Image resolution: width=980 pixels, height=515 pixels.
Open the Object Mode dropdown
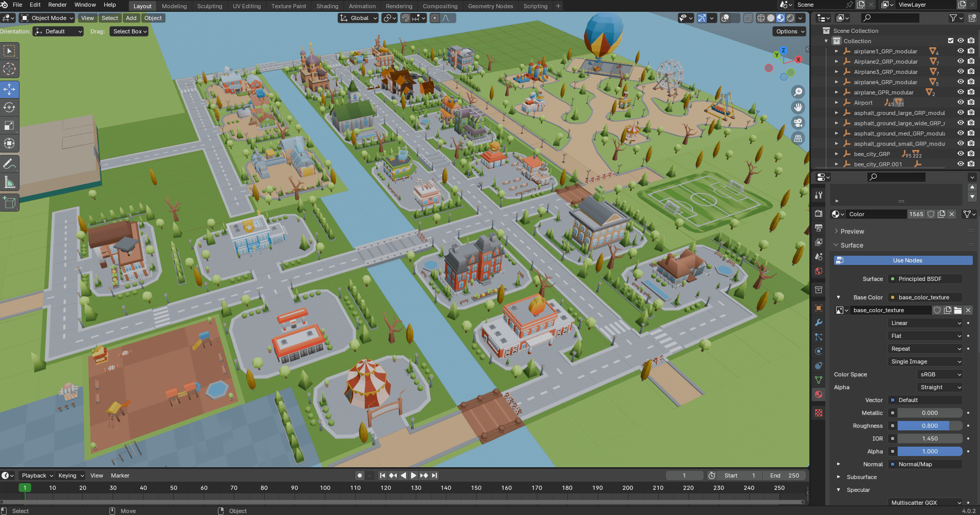click(x=47, y=18)
